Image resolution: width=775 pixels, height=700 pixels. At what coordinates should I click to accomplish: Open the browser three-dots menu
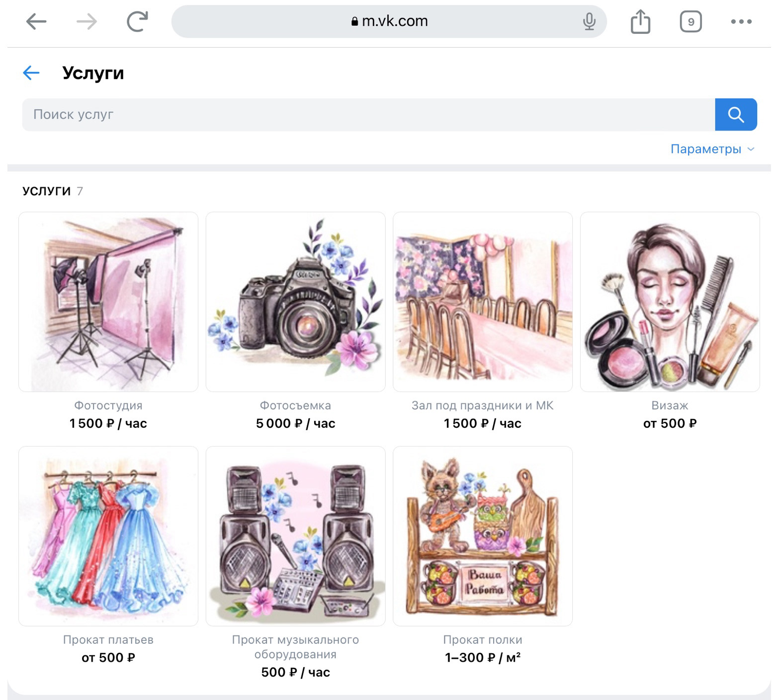click(741, 21)
